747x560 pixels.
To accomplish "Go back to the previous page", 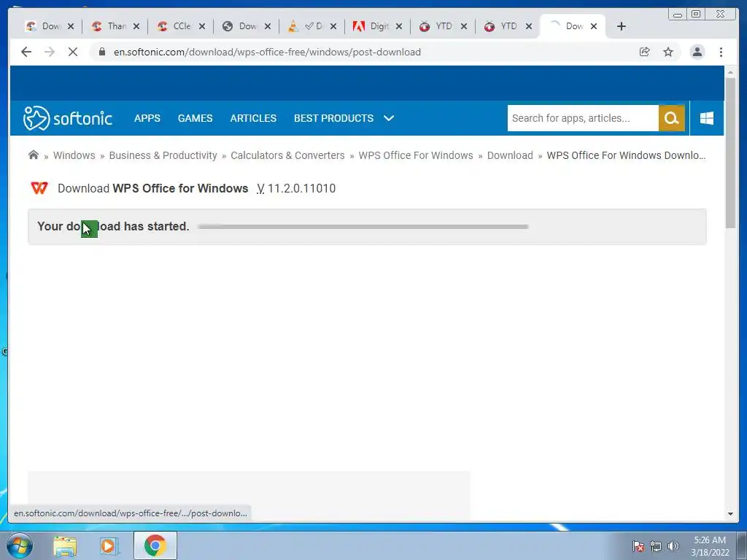I will (x=26, y=52).
